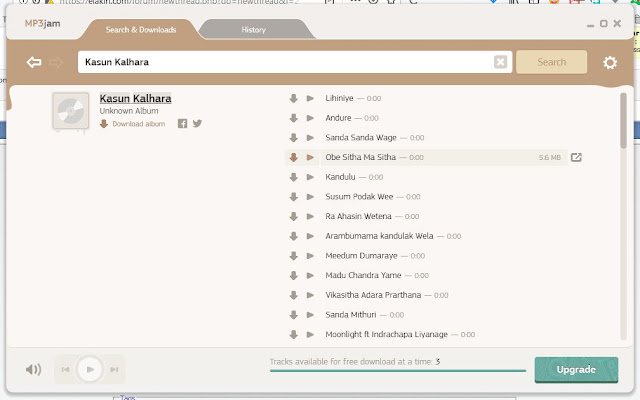Click the Search button

(551, 62)
